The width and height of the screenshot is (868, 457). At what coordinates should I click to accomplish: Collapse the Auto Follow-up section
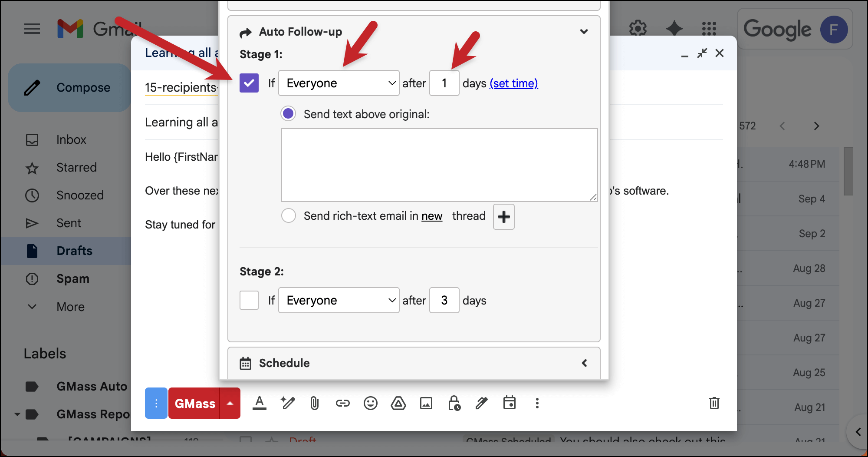click(x=584, y=32)
